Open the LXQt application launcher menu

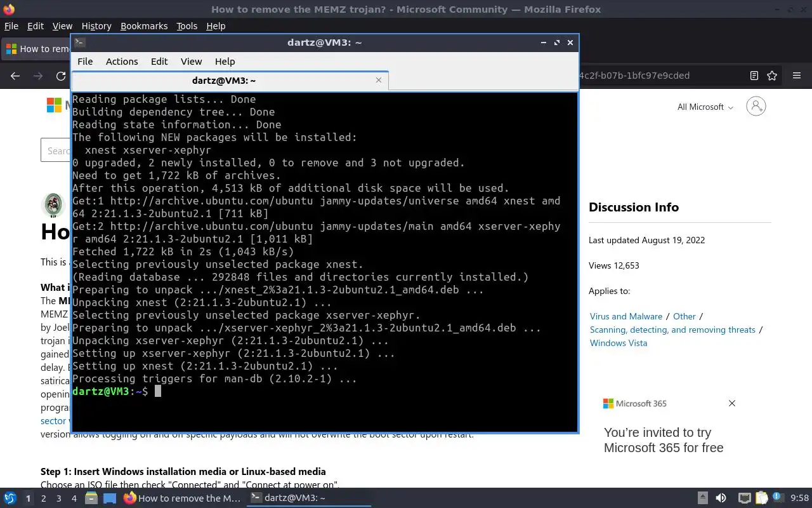click(x=10, y=498)
